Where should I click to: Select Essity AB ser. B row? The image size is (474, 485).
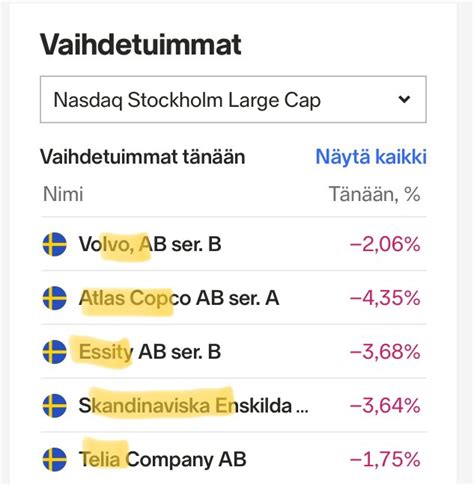(x=233, y=352)
